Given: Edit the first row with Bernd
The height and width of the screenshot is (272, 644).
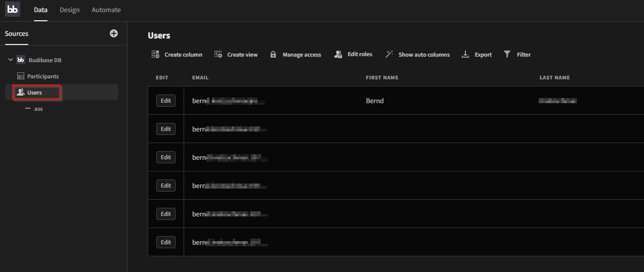Looking at the screenshot, I should (166, 101).
